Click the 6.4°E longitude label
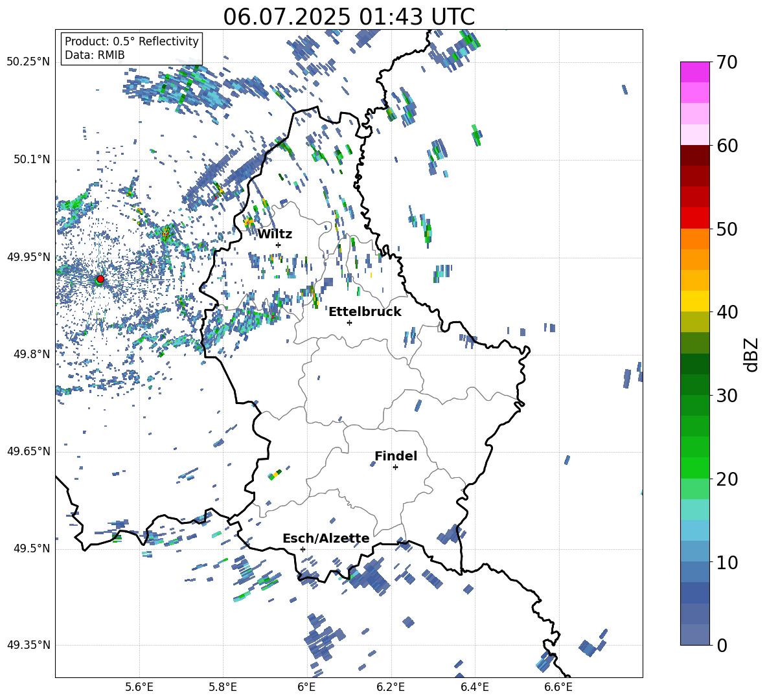 [474, 687]
